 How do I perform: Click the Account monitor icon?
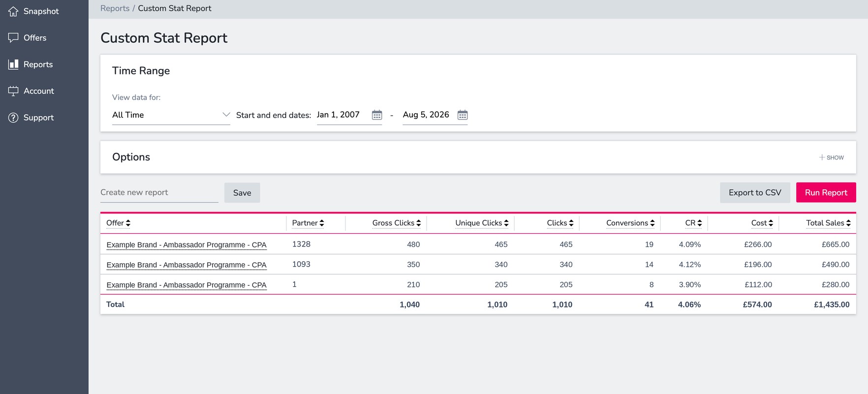click(x=13, y=91)
